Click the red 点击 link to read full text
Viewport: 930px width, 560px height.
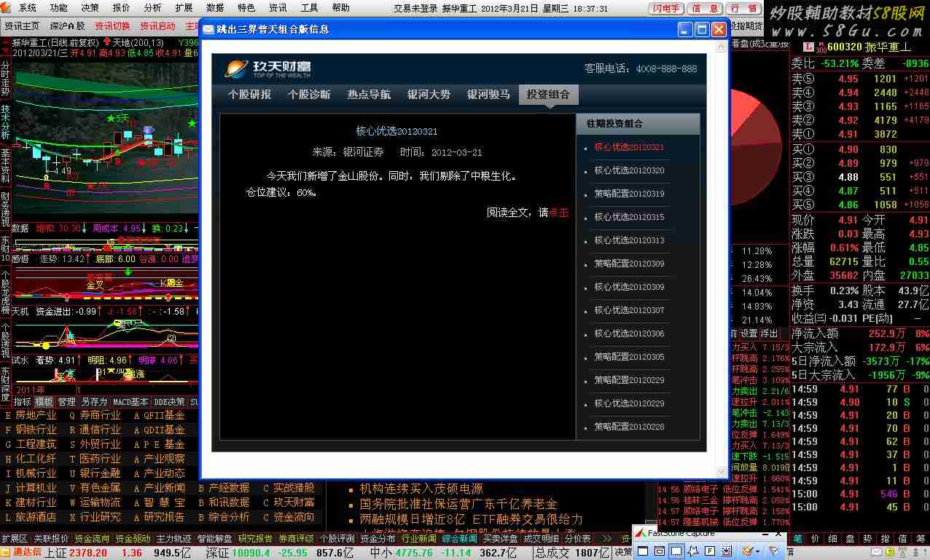(558, 213)
